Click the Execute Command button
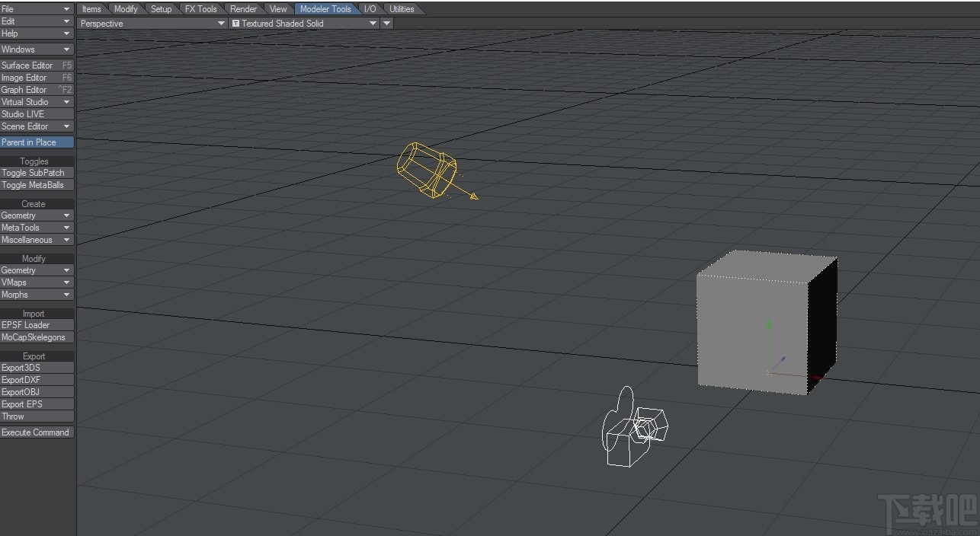The height and width of the screenshot is (536, 980). click(x=37, y=432)
